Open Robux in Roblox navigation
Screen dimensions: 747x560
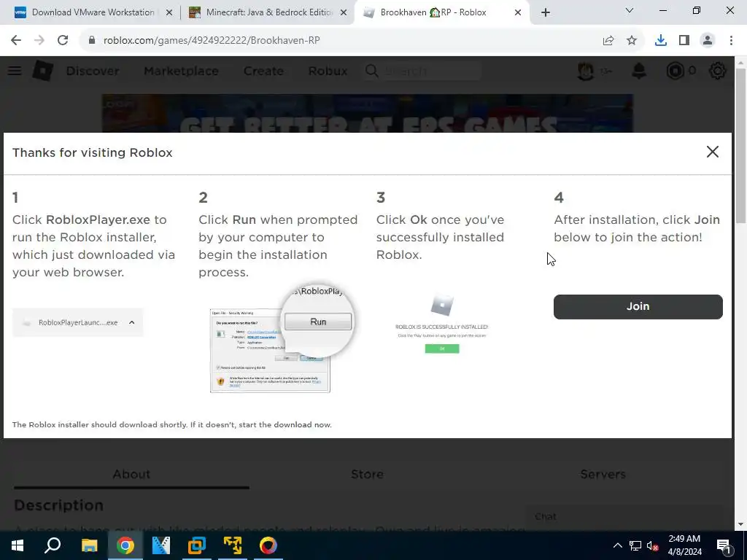[328, 71]
